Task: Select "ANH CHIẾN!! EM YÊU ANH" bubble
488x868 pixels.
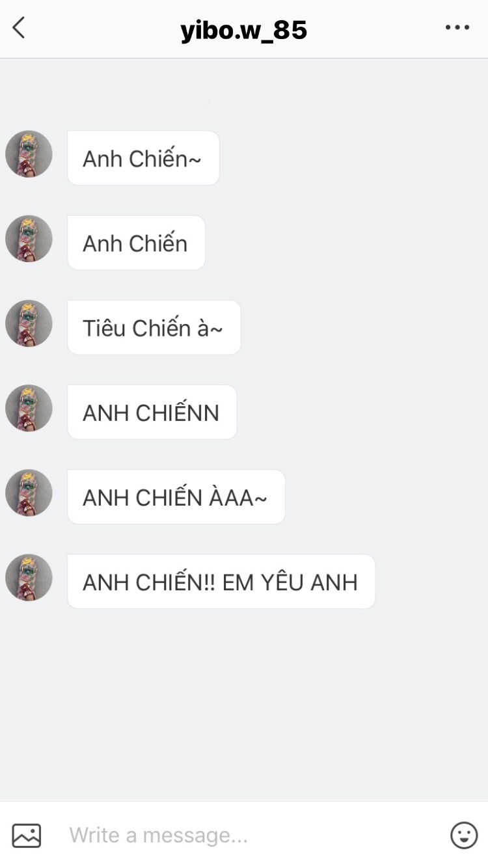Action: coord(221,581)
